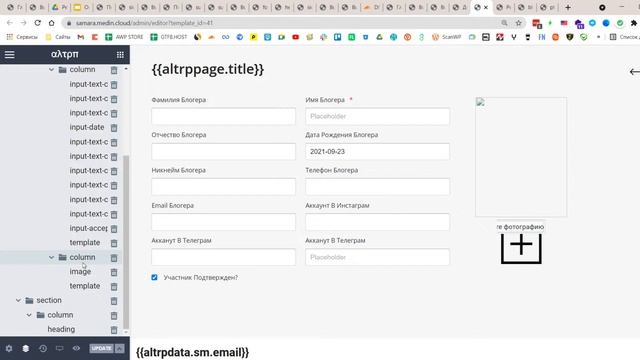Open the YouTube bookmark icon
The width and height of the screenshot is (640, 360).
[x=296, y=37]
